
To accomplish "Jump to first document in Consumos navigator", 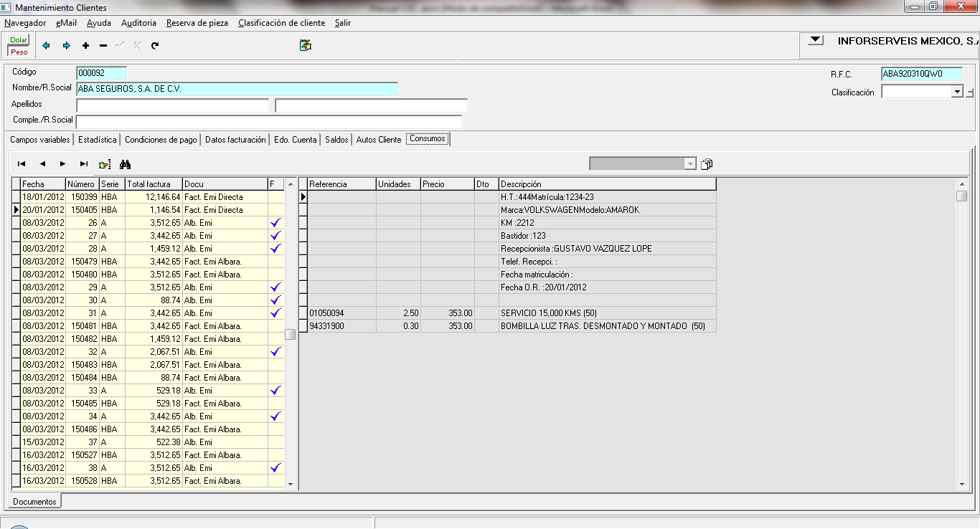I will [x=22, y=164].
